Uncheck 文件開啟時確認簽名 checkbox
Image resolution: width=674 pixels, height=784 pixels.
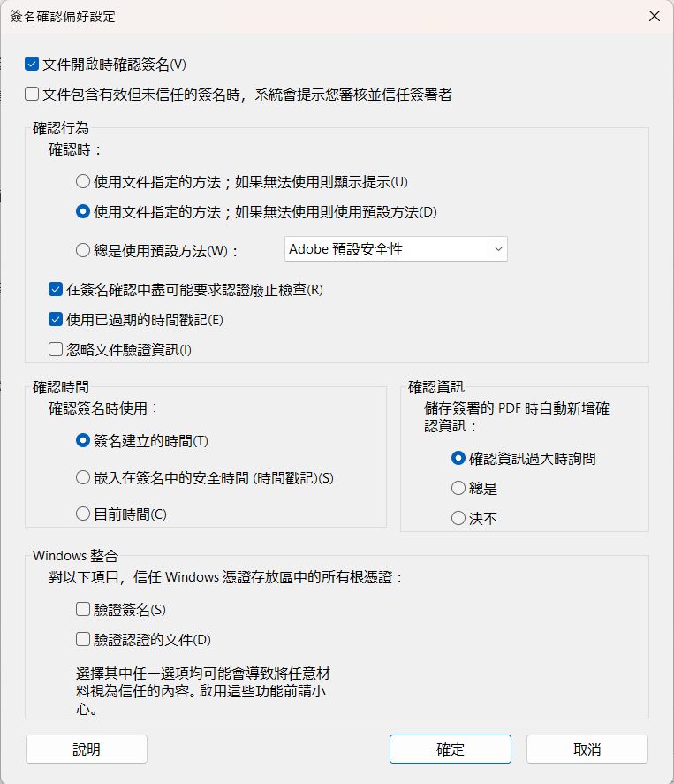(x=33, y=64)
